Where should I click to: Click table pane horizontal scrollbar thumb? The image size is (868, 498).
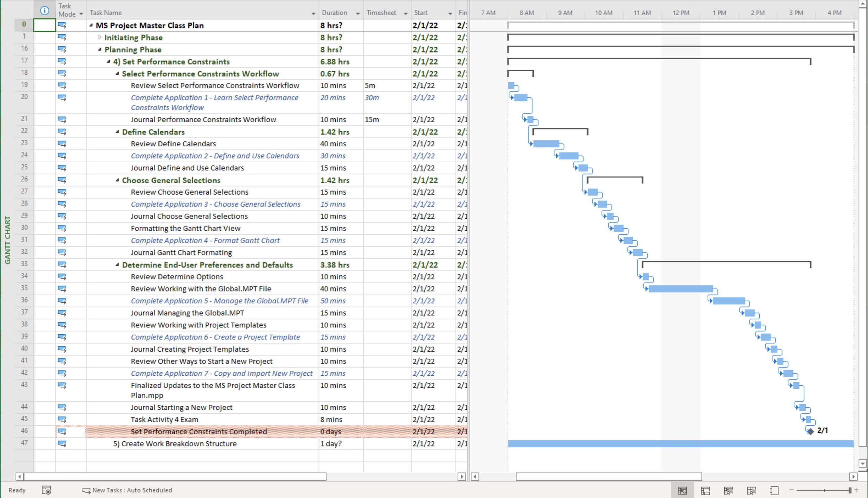(x=175, y=476)
